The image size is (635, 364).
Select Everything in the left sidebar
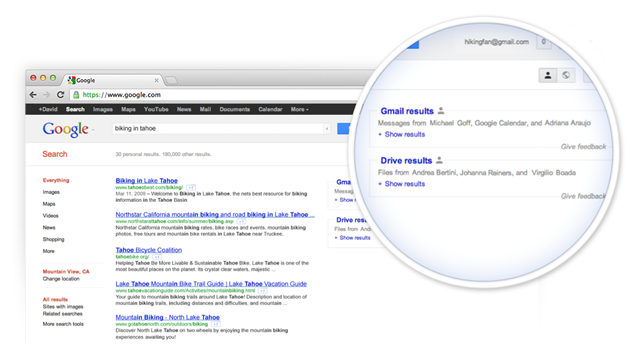[56, 180]
